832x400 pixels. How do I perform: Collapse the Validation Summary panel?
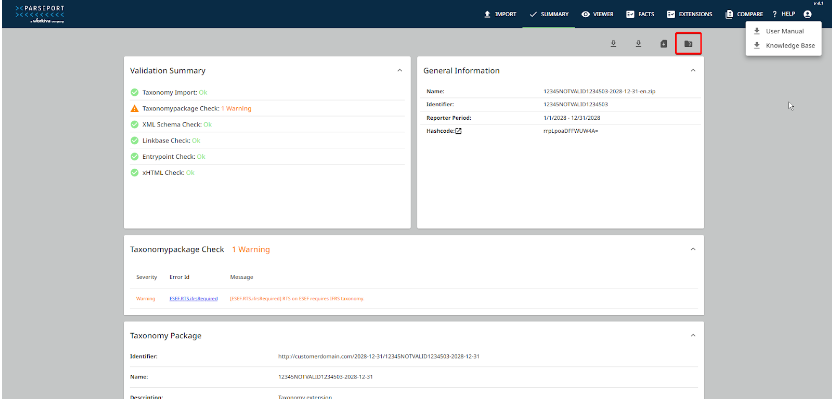pos(400,70)
